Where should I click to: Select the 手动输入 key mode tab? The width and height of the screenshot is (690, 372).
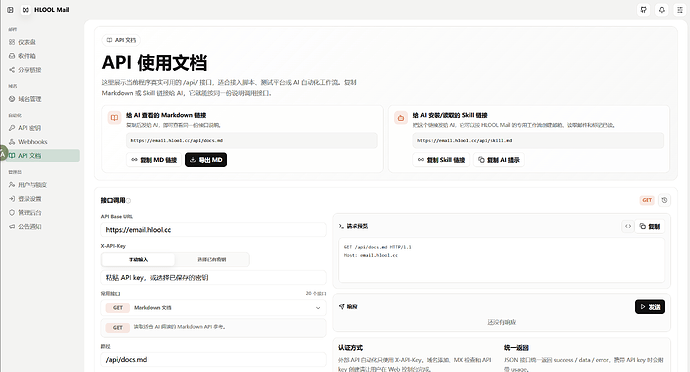[x=138, y=259]
